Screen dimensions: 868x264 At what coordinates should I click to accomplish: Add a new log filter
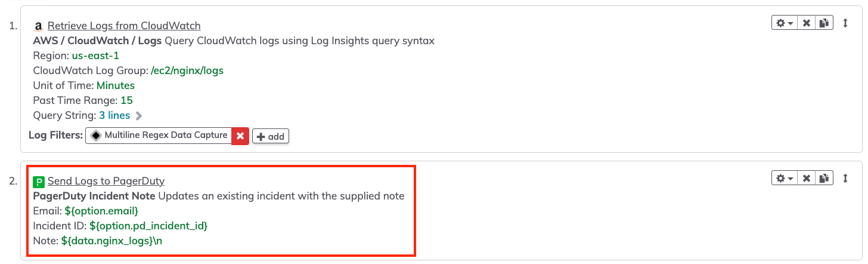tap(271, 136)
